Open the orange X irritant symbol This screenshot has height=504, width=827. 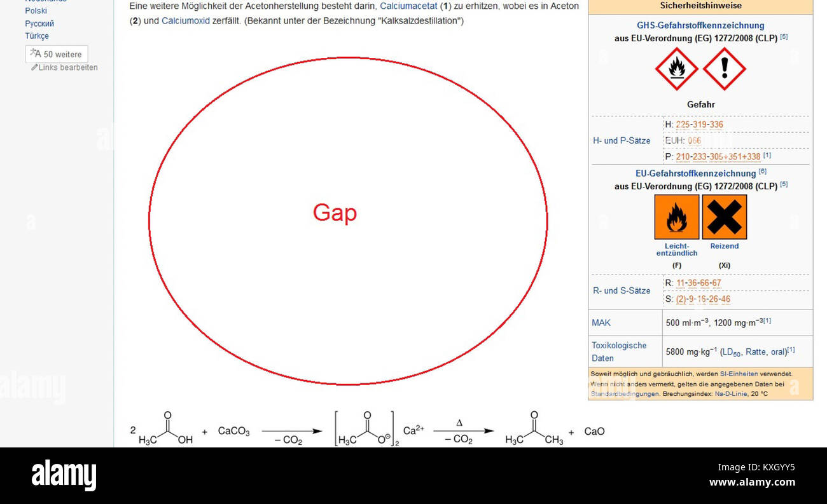(725, 217)
